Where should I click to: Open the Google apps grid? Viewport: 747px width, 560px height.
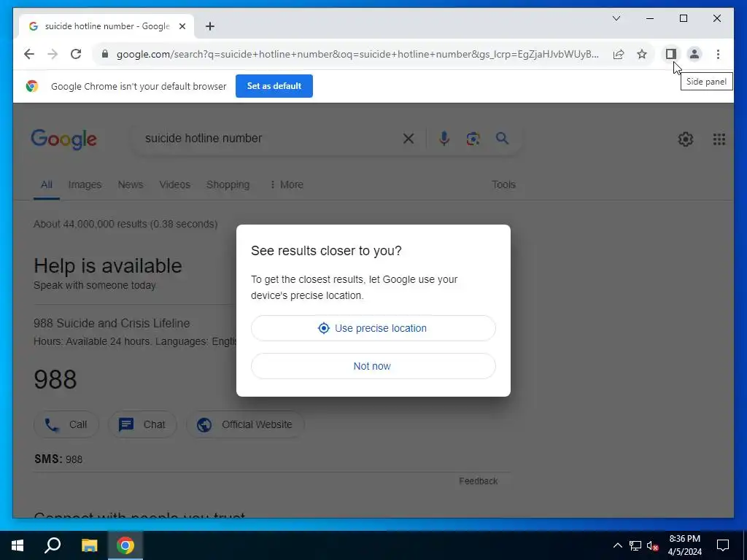[x=719, y=139]
